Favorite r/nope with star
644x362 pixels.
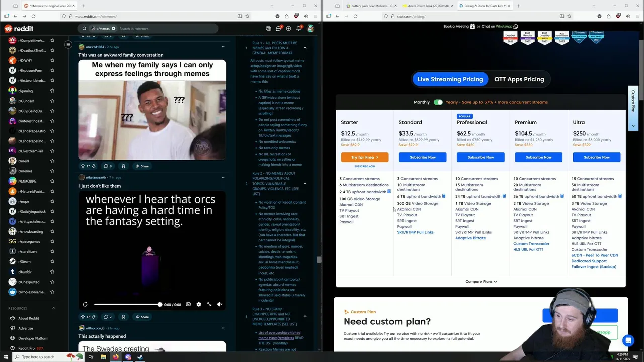[52, 201]
